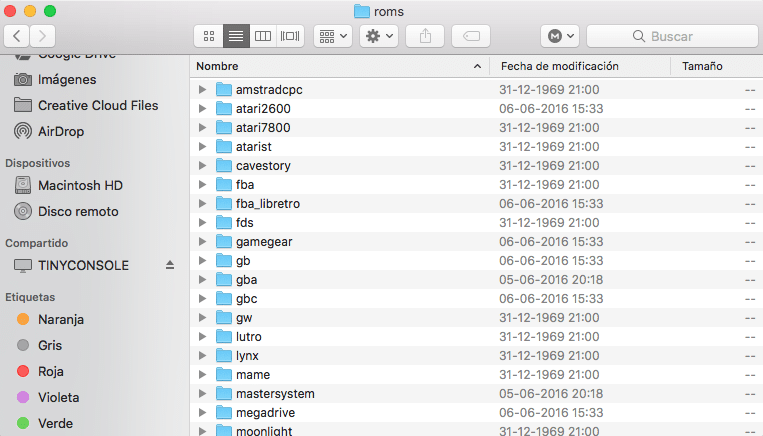Select the megadrive folder icon
The image size is (763, 436).
pos(224,412)
